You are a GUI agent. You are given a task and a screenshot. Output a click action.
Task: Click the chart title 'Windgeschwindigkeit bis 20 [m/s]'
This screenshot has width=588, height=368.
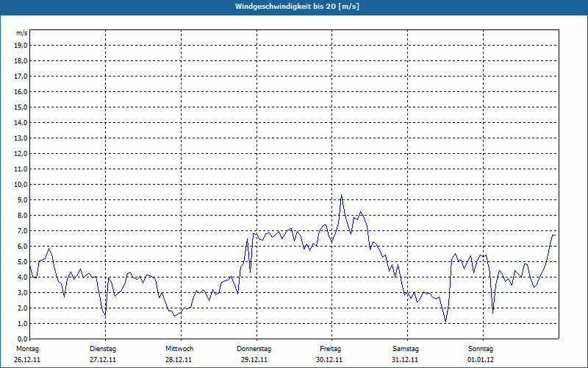[x=297, y=7]
